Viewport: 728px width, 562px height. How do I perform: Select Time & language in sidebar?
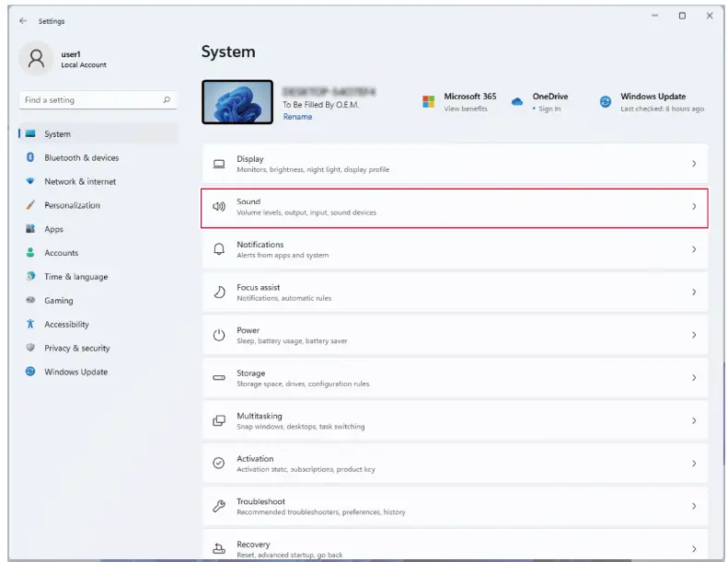(75, 277)
